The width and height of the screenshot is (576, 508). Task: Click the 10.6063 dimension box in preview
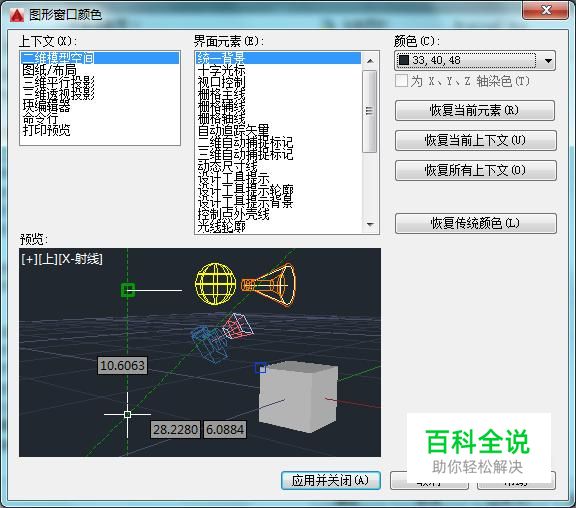[x=122, y=365]
